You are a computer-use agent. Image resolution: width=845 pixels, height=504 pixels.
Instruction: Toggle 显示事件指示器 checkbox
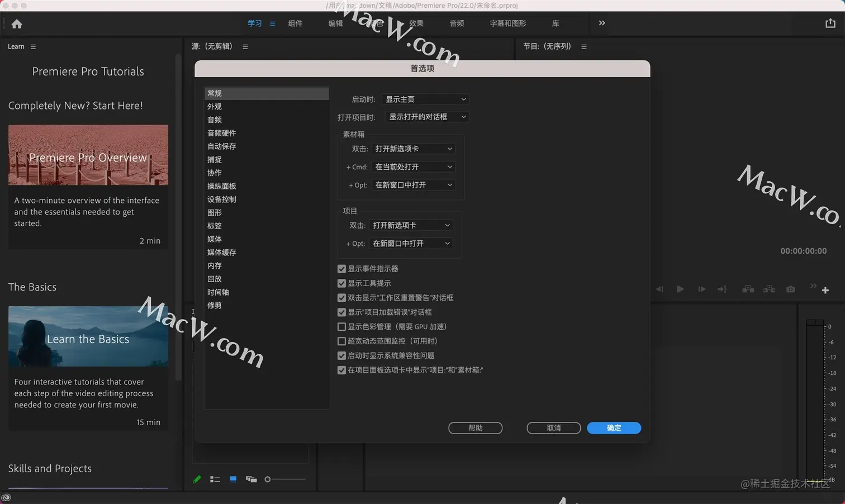pos(341,269)
